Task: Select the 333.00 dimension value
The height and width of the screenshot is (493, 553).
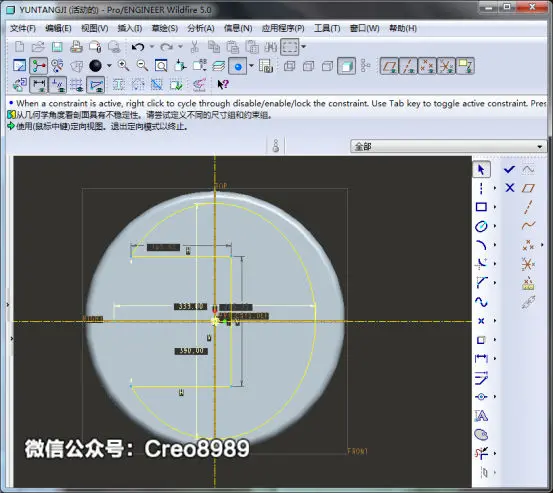Action: point(190,306)
